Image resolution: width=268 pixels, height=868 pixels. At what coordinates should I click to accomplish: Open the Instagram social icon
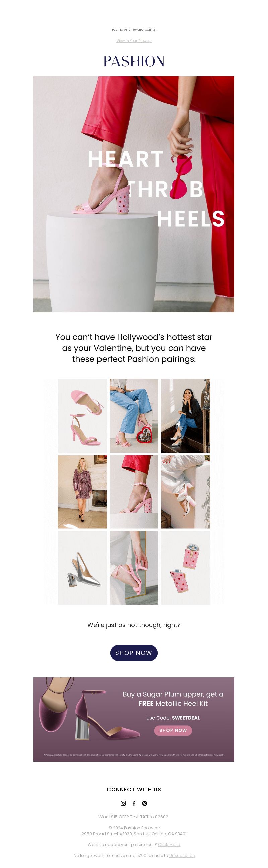pyautogui.click(x=123, y=803)
